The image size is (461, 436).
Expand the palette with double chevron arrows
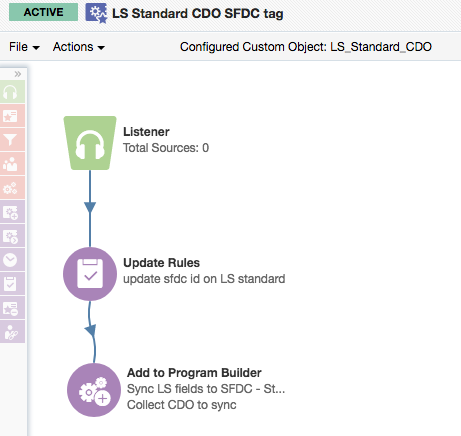tap(18, 74)
